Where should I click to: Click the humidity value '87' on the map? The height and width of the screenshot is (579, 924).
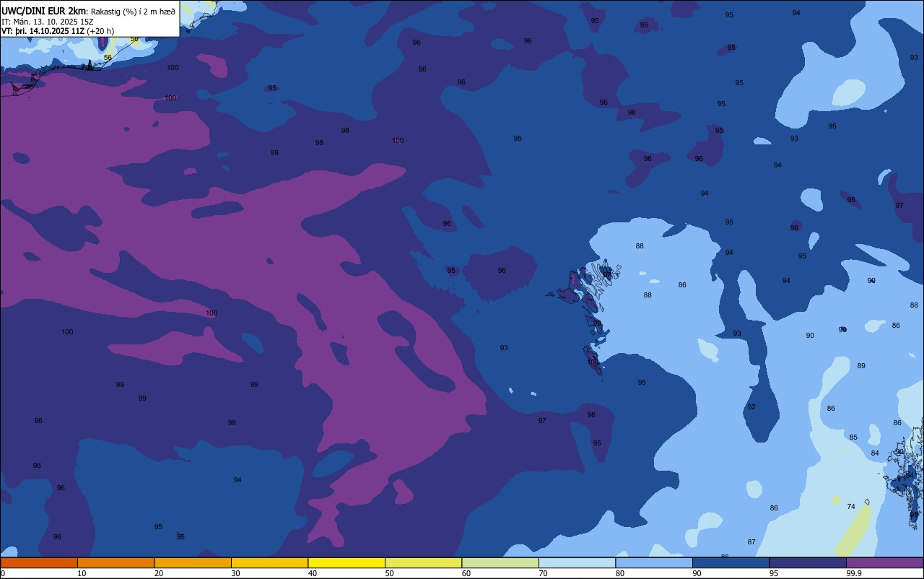(x=751, y=542)
